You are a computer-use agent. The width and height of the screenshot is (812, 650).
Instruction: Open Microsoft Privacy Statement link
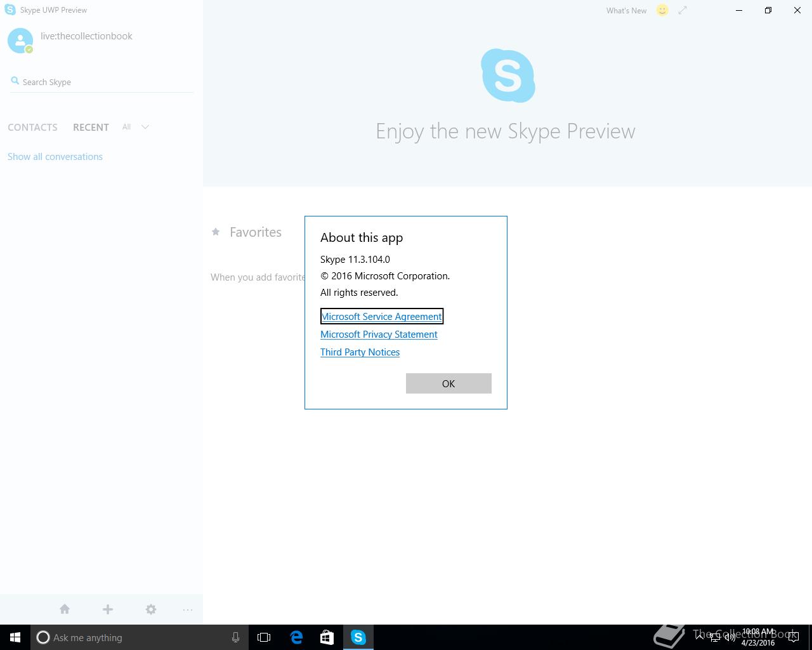pos(379,334)
